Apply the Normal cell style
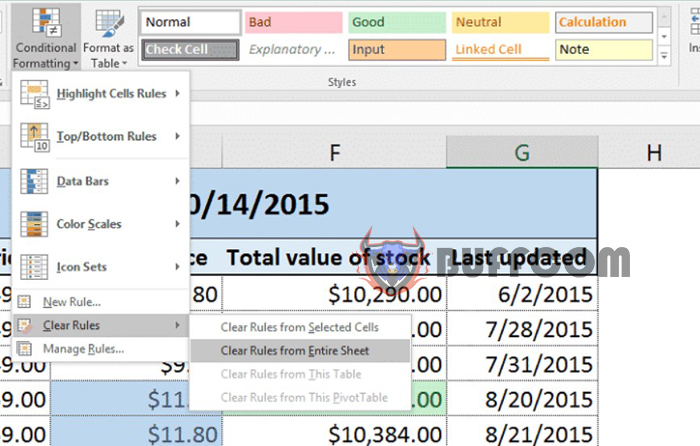 [x=191, y=22]
